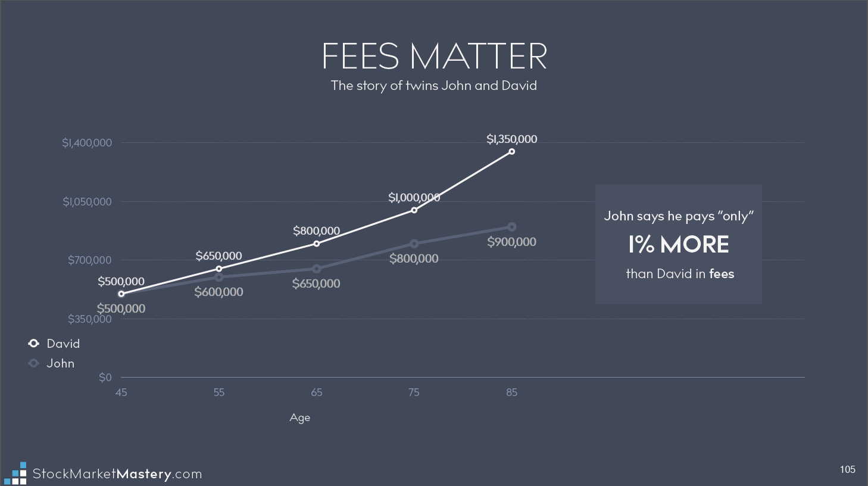
Task: Select David's data point at age 85
Action: click(x=511, y=151)
